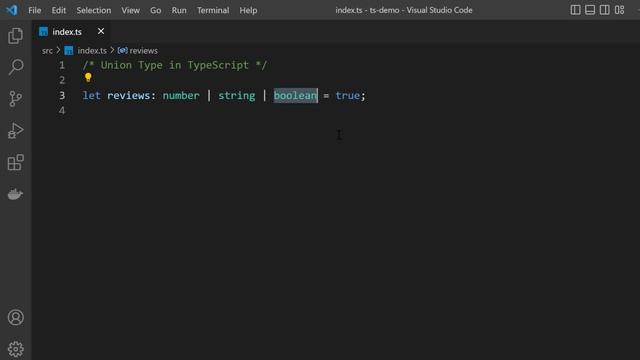Image resolution: width=640 pixels, height=360 pixels.
Task: Open the Help menu
Action: click(248, 10)
